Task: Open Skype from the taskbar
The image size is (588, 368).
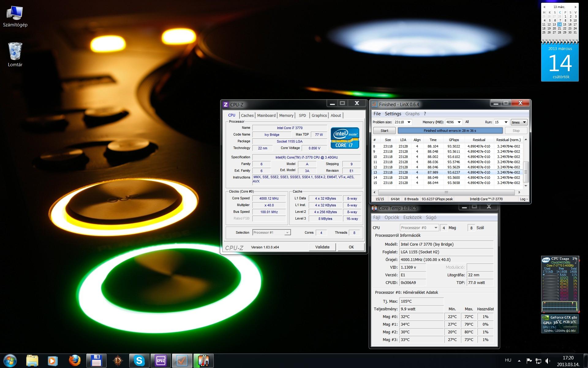Action: click(139, 361)
